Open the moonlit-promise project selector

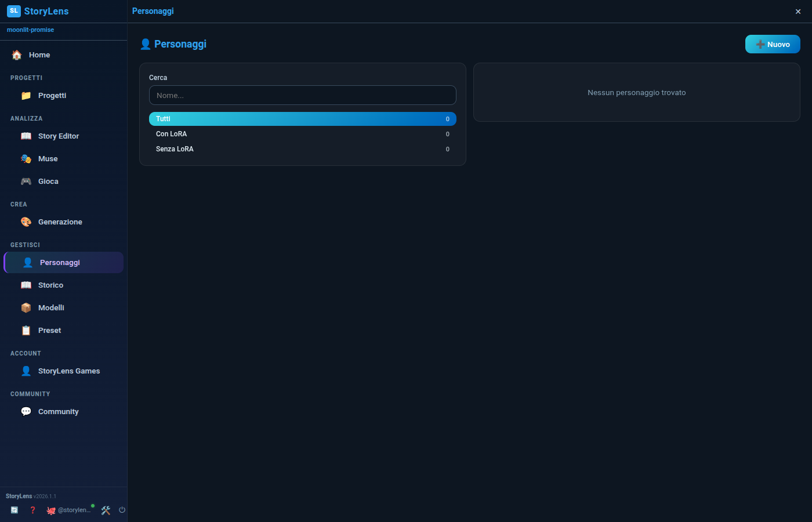tap(30, 30)
